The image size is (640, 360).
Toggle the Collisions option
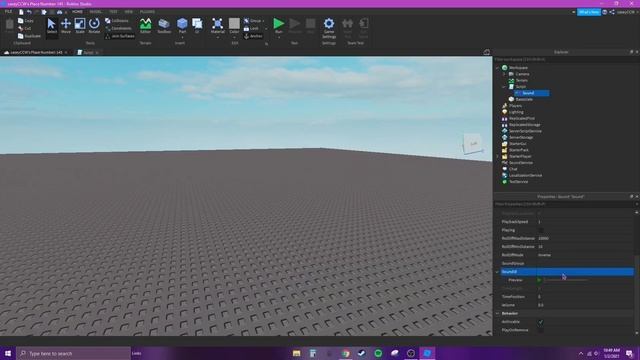[117, 20]
